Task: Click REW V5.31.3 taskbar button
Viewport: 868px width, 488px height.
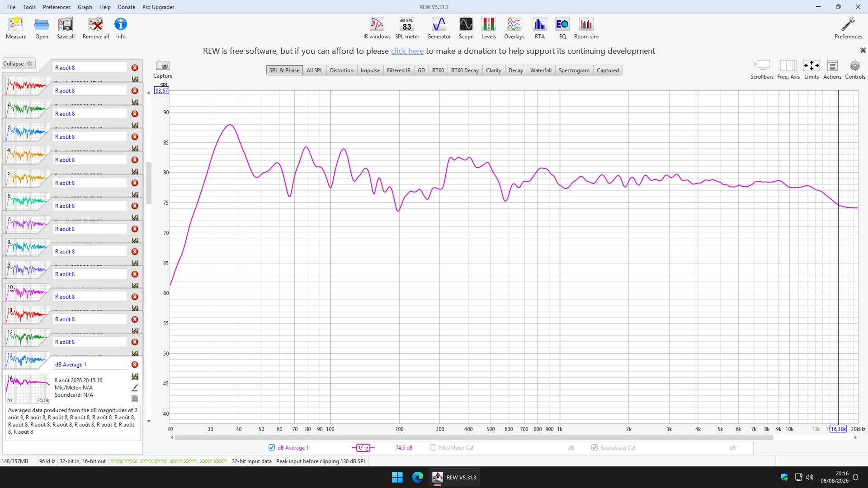Action: 454,478
